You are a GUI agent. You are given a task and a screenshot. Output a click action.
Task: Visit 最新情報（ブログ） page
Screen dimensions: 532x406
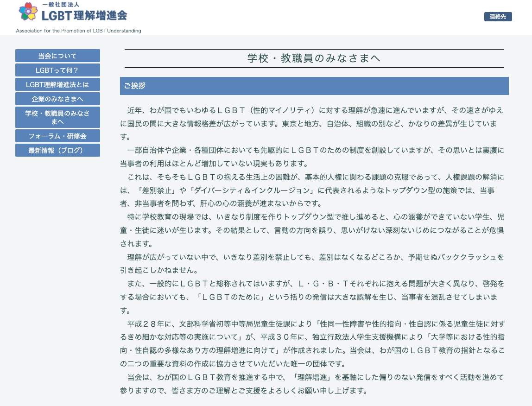pyautogui.click(x=57, y=150)
